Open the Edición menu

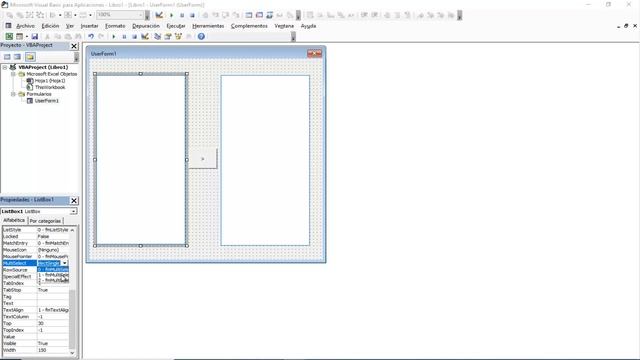pos(50,26)
